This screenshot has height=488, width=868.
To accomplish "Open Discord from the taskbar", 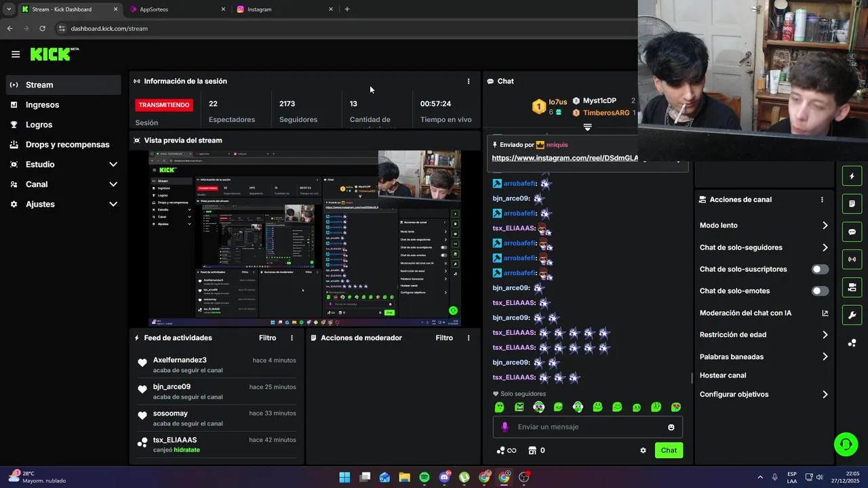I will 444,477.
